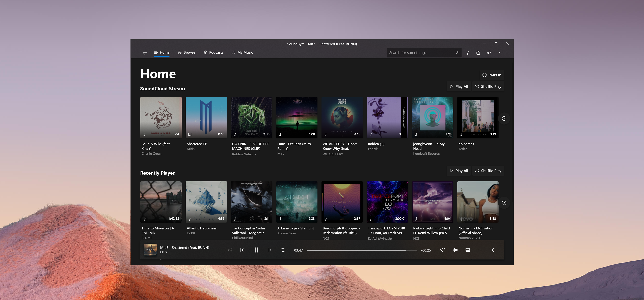This screenshot has height=300, width=644.
Task: Click now playing album art thumbnail
Action: (x=150, y=250)
